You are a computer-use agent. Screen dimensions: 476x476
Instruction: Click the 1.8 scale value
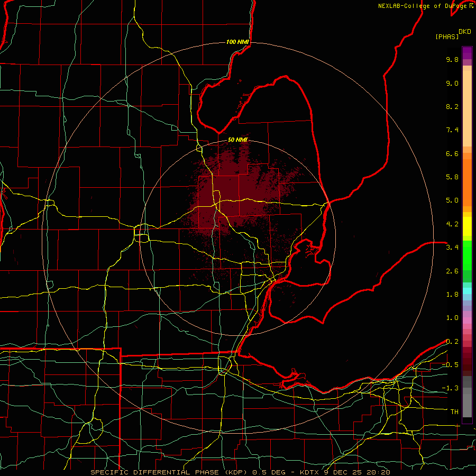452,295
